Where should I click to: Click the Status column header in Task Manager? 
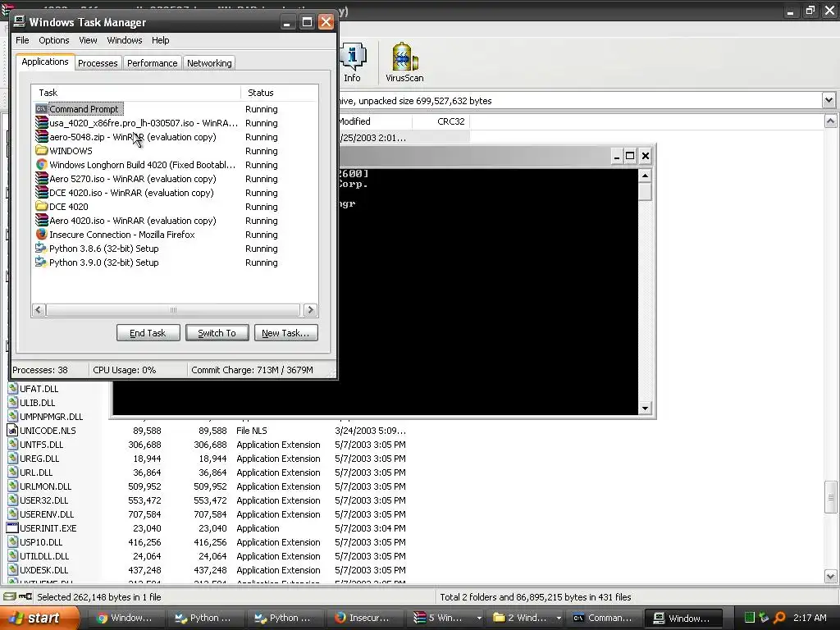(x=279, y=93)
